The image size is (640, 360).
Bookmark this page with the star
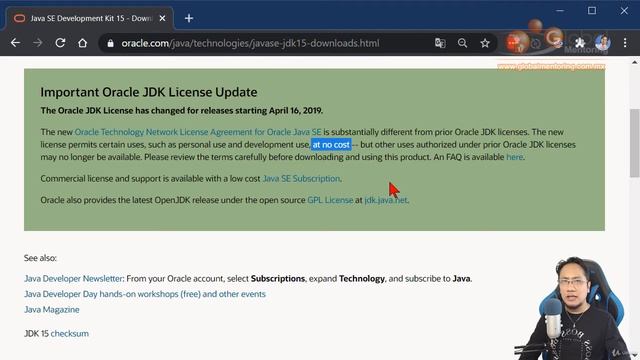click(x=485, y=43)
